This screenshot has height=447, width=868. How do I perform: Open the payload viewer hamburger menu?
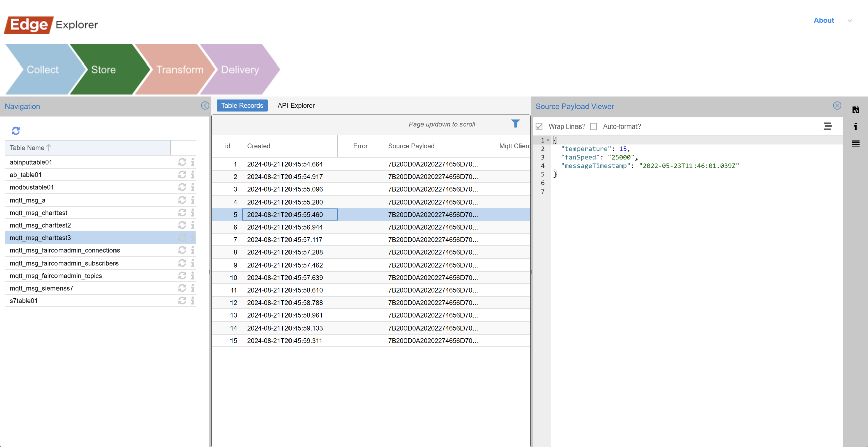pyautogui.click(x=827, y=126)
